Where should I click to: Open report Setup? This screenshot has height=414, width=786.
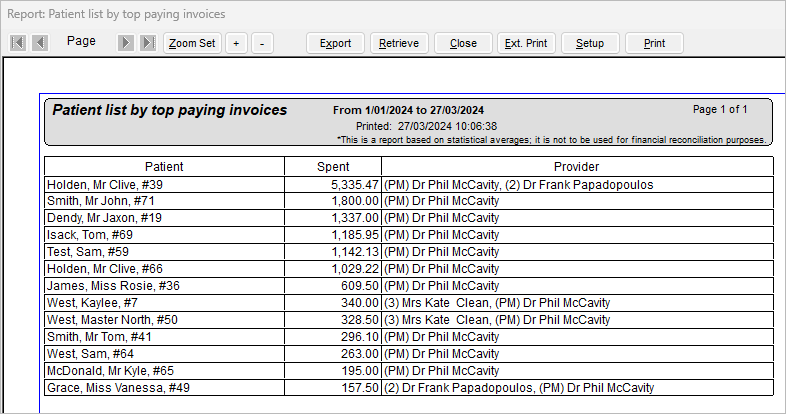click(590, 43)
